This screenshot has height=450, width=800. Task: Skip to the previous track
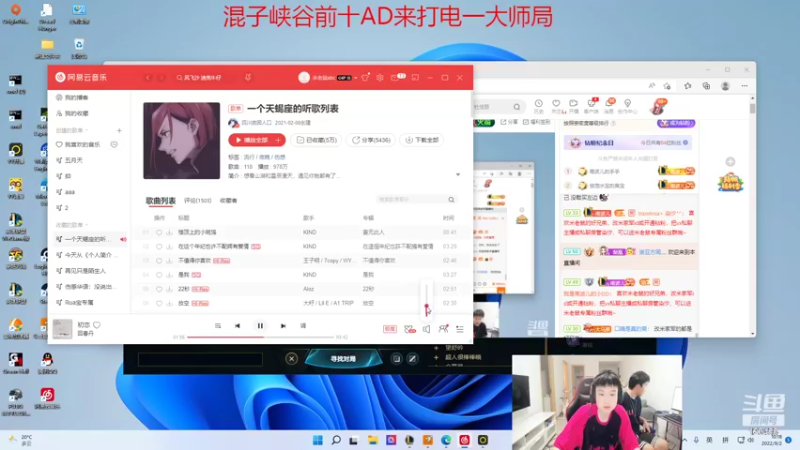coord(237,326)
